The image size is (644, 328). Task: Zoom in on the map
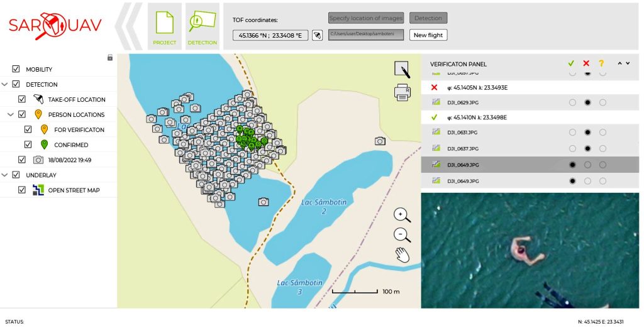point(402,215)
